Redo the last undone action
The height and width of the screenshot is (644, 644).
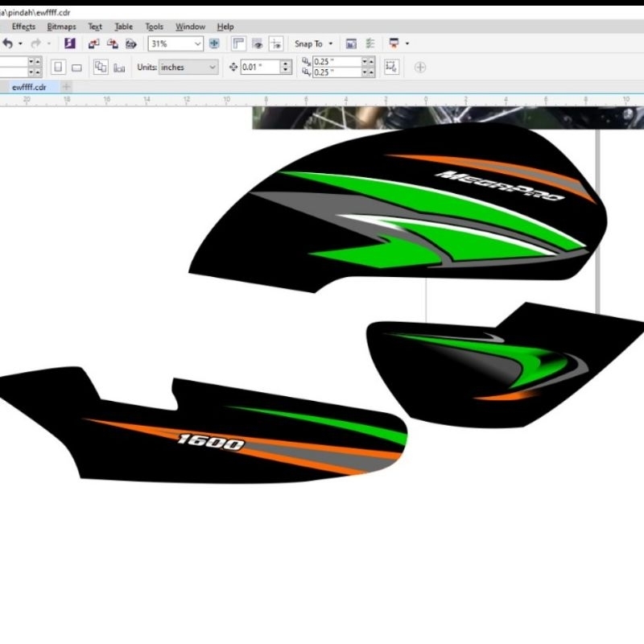(x=35, y=43)
